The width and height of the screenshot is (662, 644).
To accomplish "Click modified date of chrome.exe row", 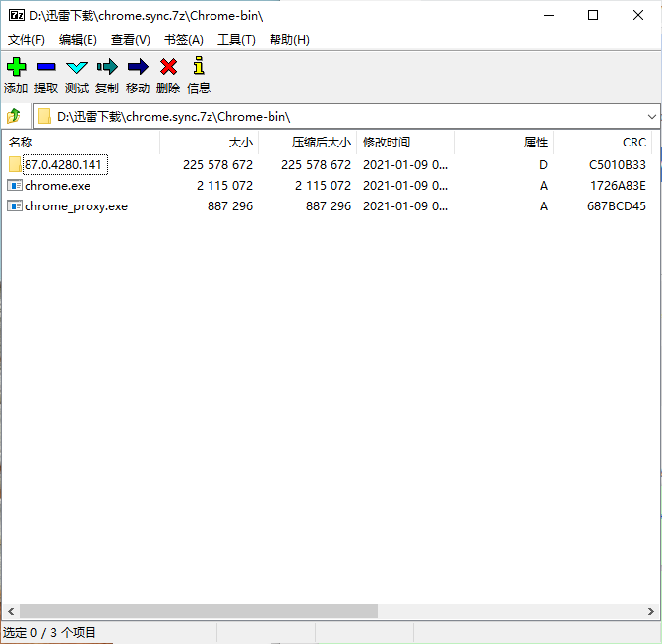I will [405, 185].
